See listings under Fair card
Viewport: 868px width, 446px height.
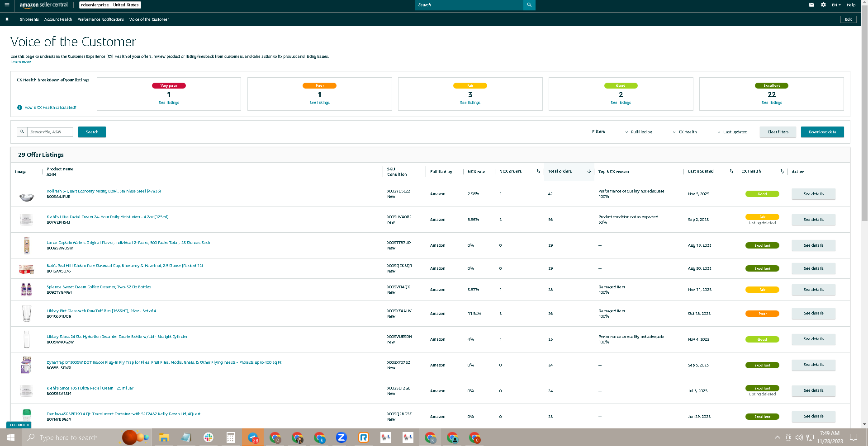[470, 103]
